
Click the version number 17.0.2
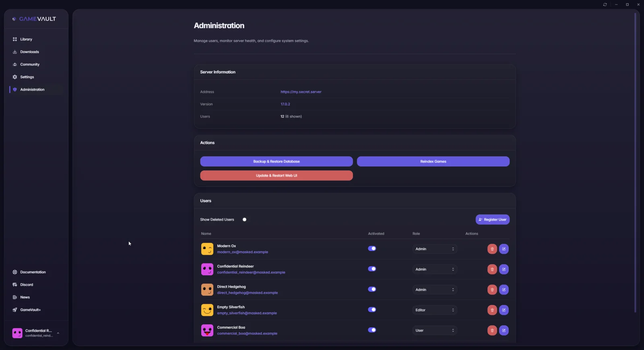tap(285, 104)
